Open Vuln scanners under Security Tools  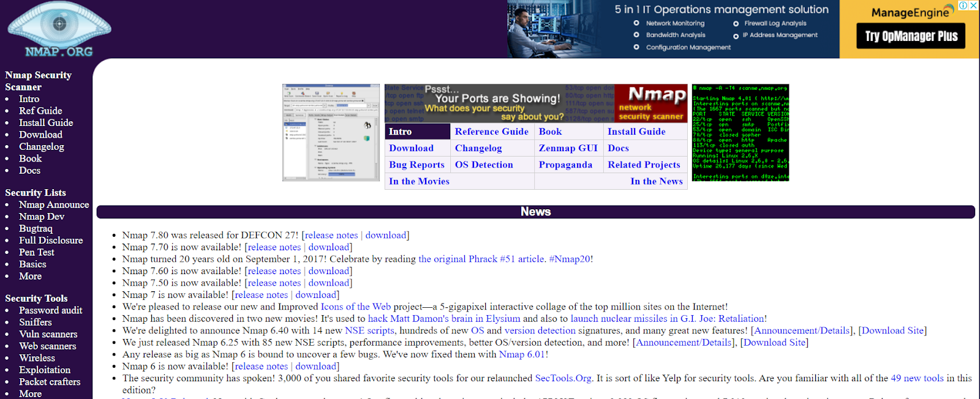pos(48,334)
